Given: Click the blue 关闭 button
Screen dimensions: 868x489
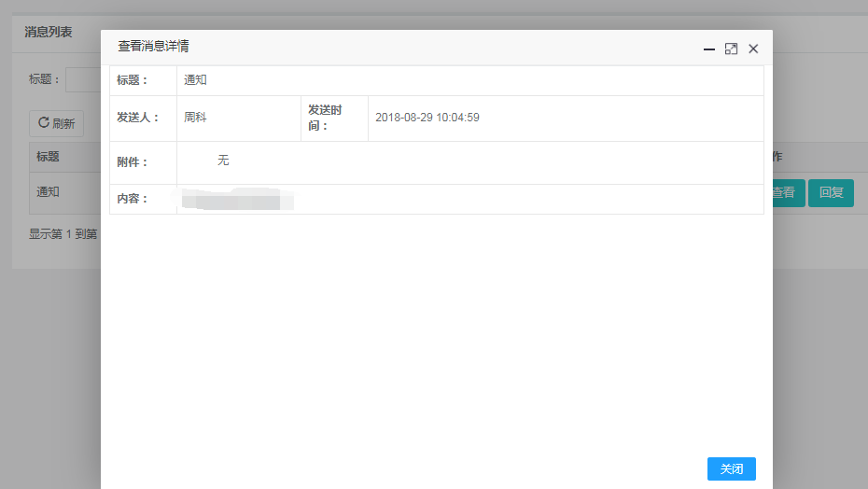Looking at the screenshot, I should tap(732, 469).
